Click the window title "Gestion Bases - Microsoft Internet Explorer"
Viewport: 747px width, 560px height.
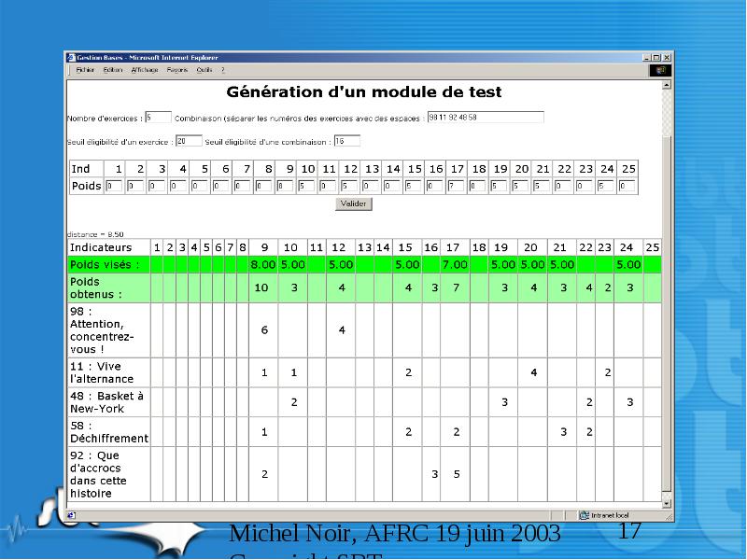click(x=148, y=58)
